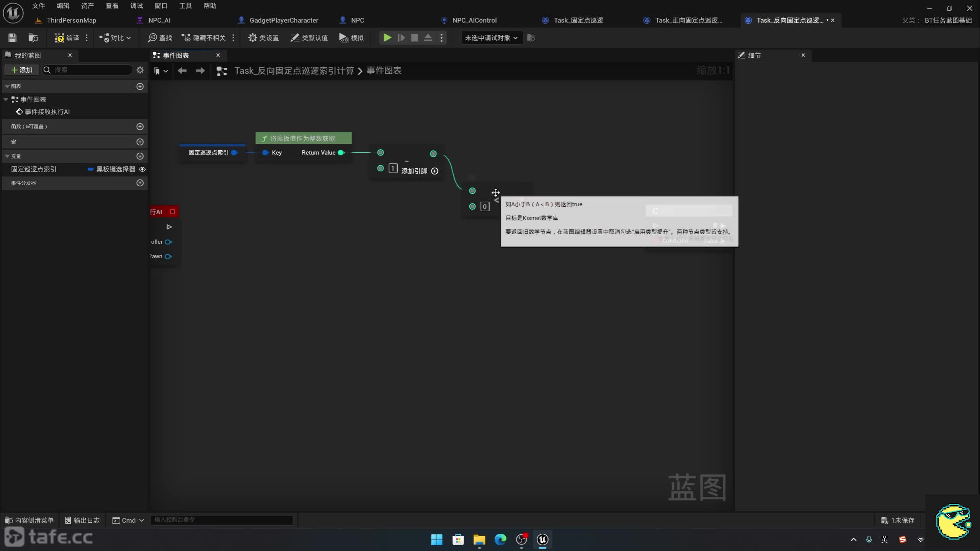980x551 pixels.
Task: Open the 帮助 menu
Action: click(210, 6)
